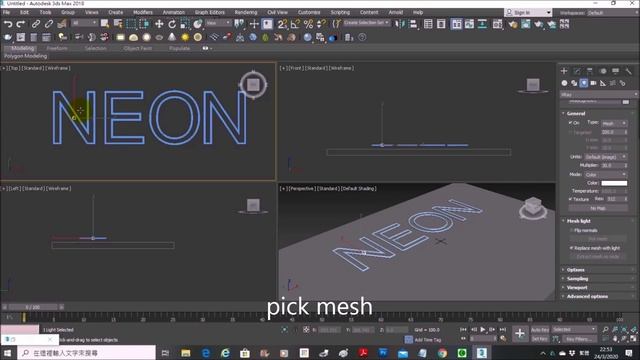Click the Sign In button
The image size is (640, 360).
pyautogui.click(x=529, y=13)
